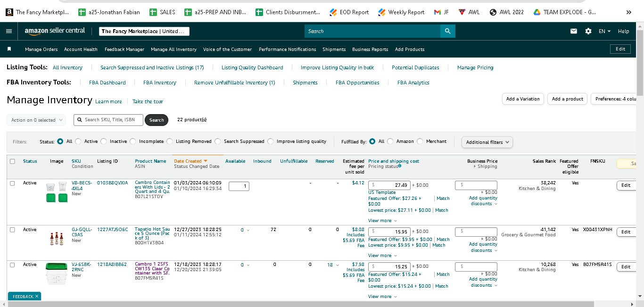The height and width of the screenshot is (307, 644).
Task: Click the Search SKU, Title, ISBN field
Action: click(108, 120)
